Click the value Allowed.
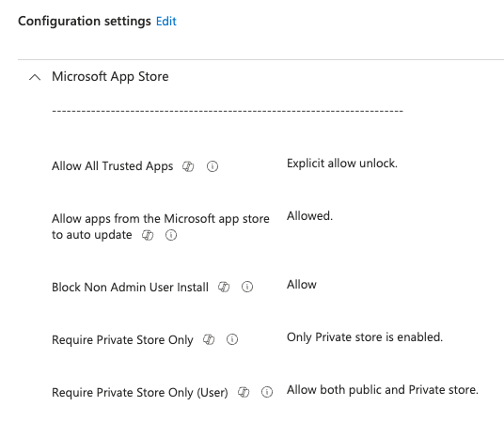This screenshot has width=504, height=422. [x=310, y=216]
